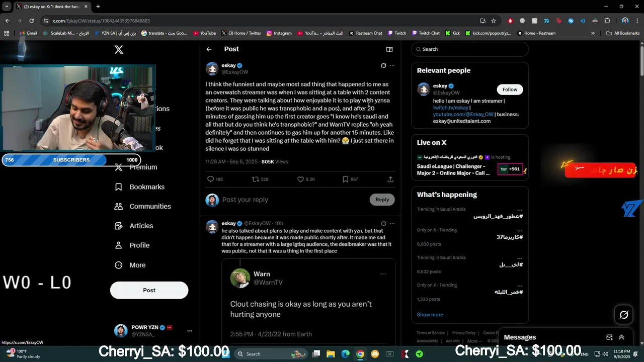
Task: Go back using the Post back arrow
Action: tap(209, 49)
